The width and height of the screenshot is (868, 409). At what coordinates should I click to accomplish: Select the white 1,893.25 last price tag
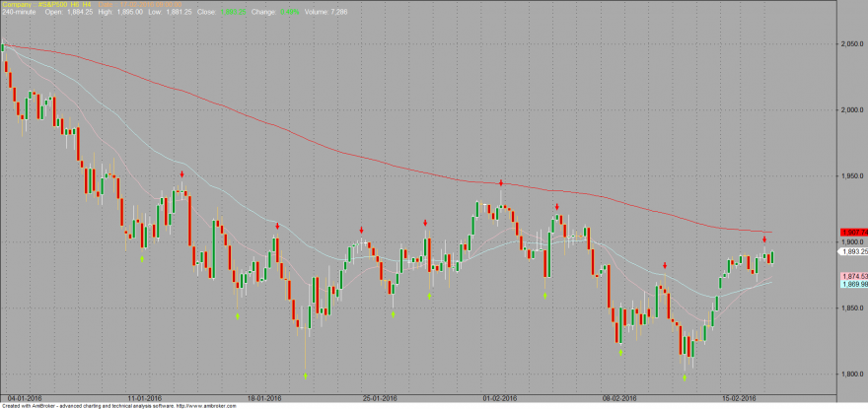(853, 251)
